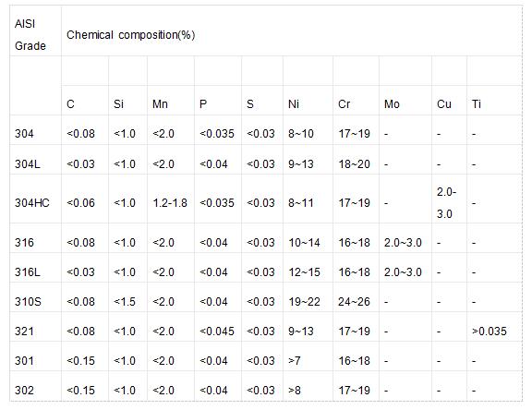The image size is (532, 410).
Task: Select the Chemical composition(%) header
Action: [130, 35]
